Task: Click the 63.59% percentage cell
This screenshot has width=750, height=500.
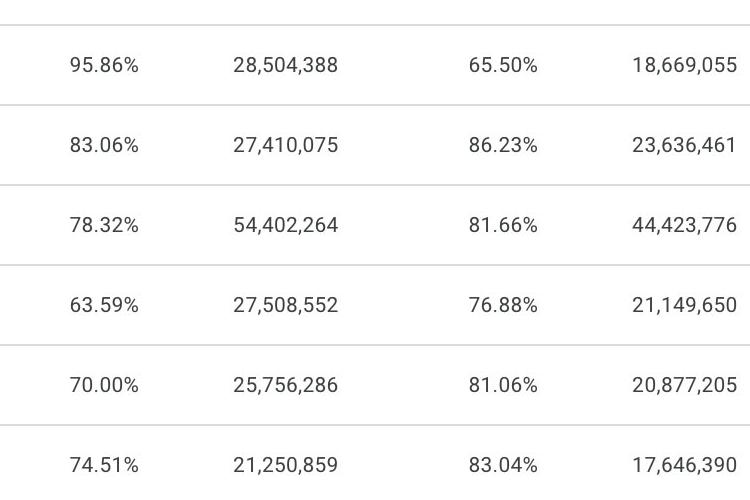Action: click(x=104, y=305)
